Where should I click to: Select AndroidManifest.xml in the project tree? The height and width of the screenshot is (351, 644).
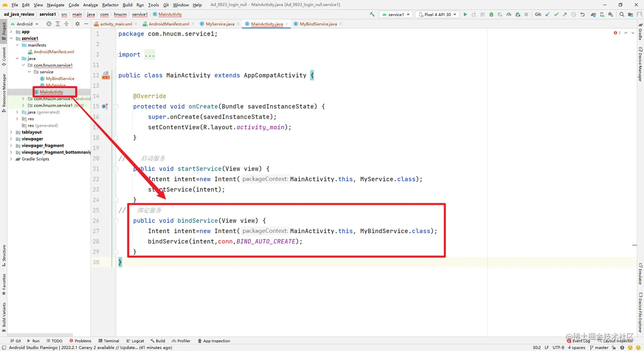(x=54, y=52)
